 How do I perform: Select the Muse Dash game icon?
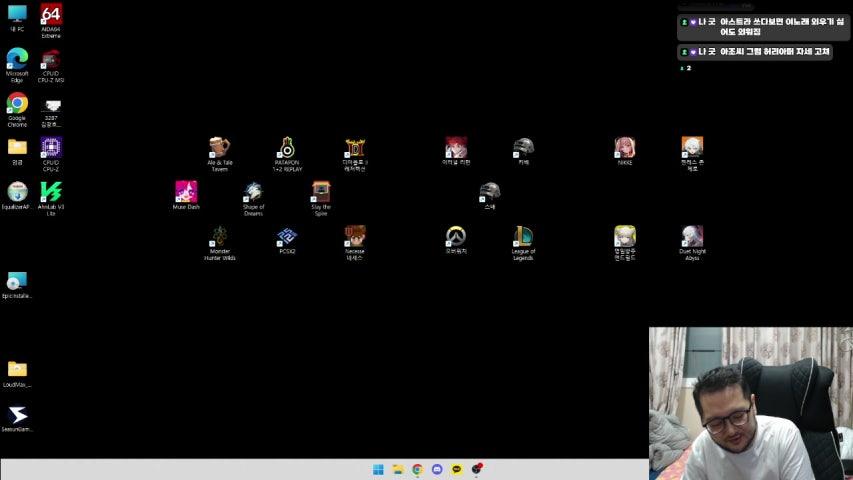pyautogui.click(x=186, y=191)
